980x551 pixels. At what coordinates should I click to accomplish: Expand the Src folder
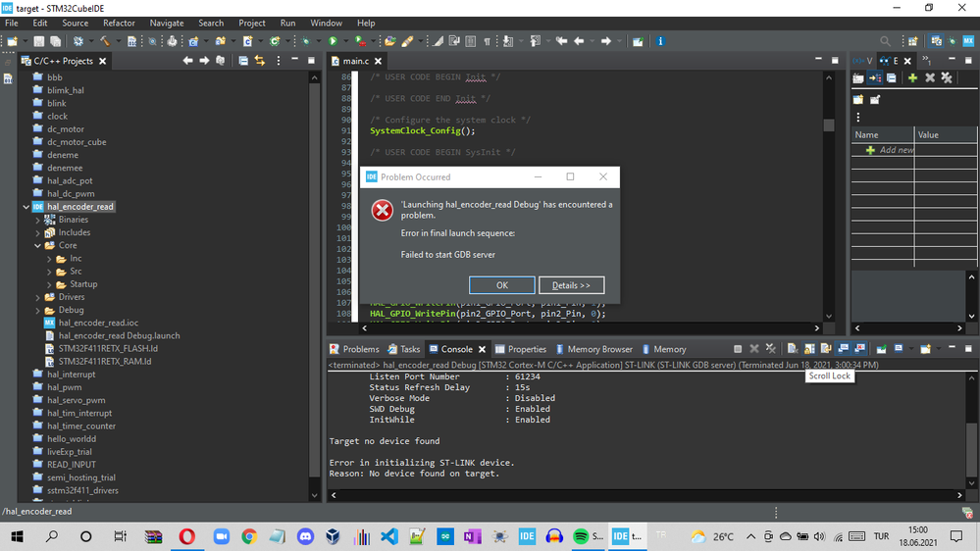49,272
